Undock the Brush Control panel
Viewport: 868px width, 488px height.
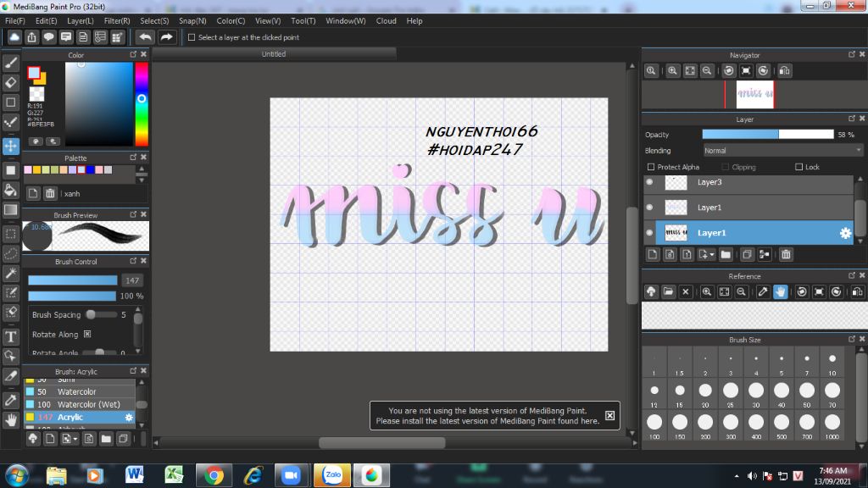click(133, 261)
